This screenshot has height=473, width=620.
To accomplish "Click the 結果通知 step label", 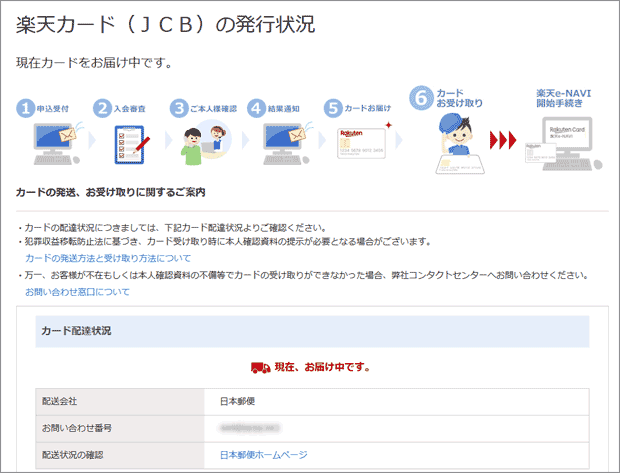I will click(x=284, y=108).
